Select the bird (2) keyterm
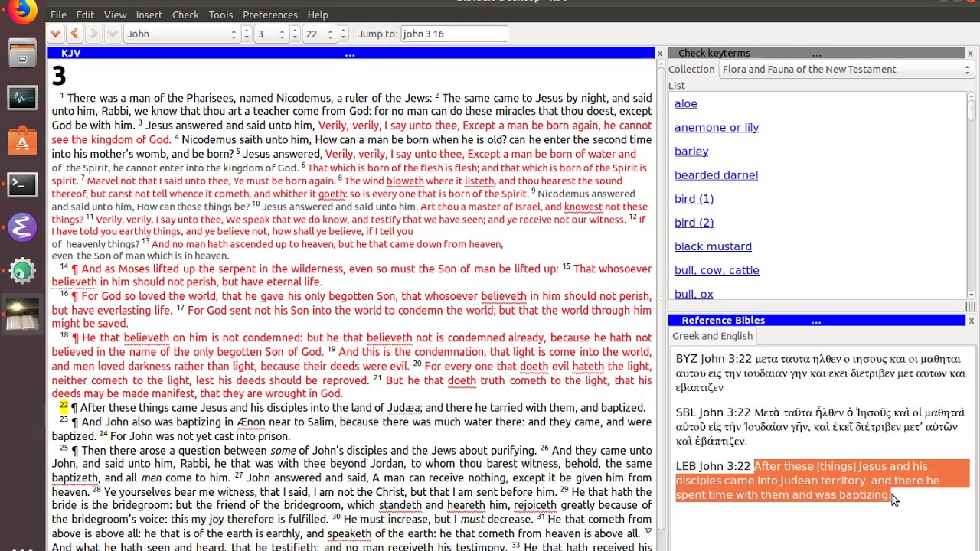The height and width of the screenshot is (551, 980). point(694,222)
